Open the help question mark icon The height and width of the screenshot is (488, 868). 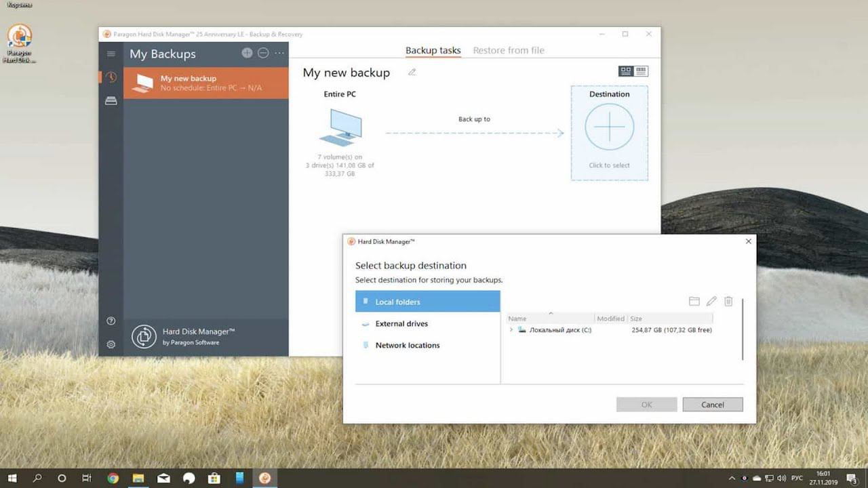point(111,321)
